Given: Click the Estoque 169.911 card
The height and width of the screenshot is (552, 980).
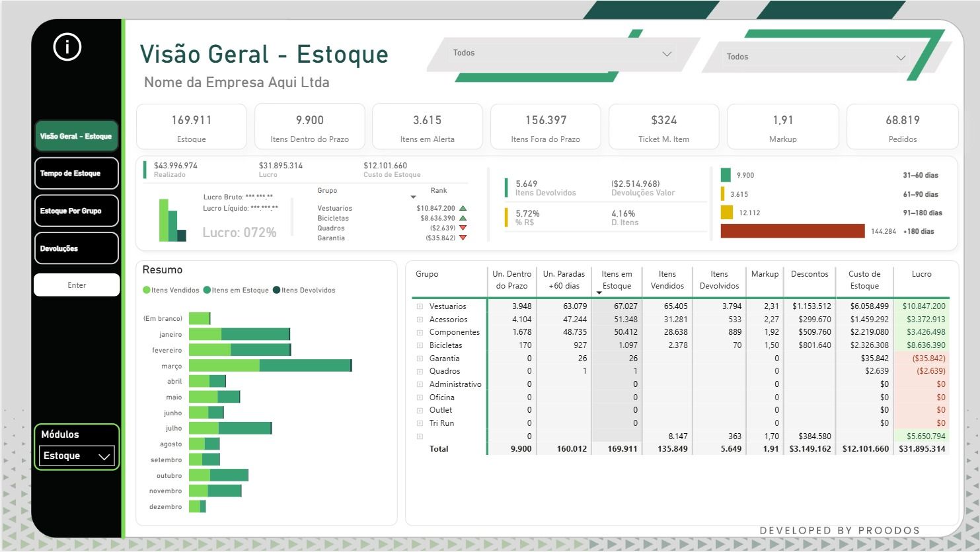Looking at the screenshot, I should (192, 127).
